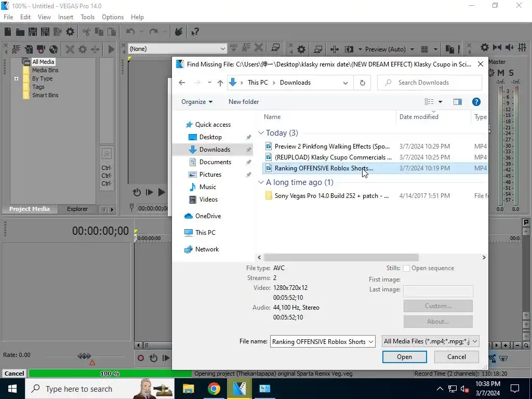
Task: Click the split screen view icon in preview
Action: pyautogui.click(x=349, y=49)
